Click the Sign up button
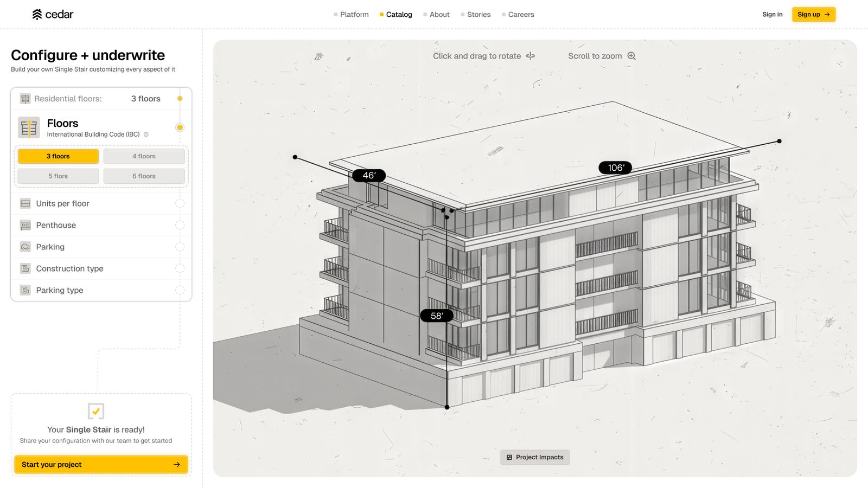This screenshot has height=488, width=868. tap(813, 15)
